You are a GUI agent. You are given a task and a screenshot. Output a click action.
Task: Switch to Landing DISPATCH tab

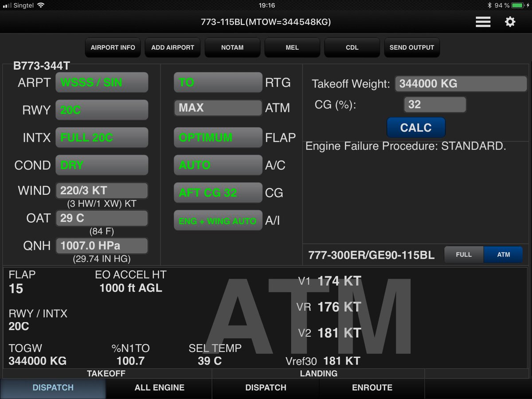point(266,388)
